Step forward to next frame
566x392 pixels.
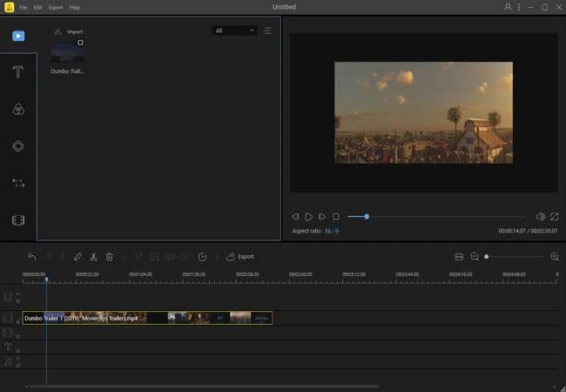(x=322, y=216)
